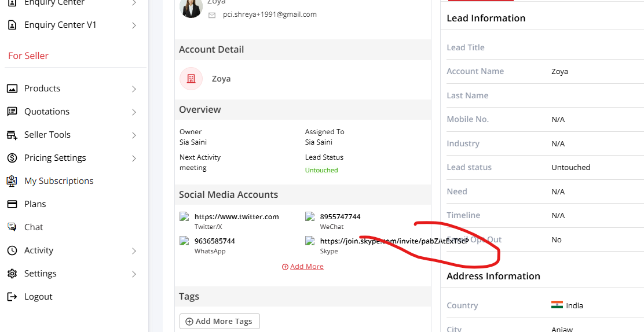The image size is (644, 332).
Task: Click the Zoya account building icon
Action: click(x=191, y=79)
